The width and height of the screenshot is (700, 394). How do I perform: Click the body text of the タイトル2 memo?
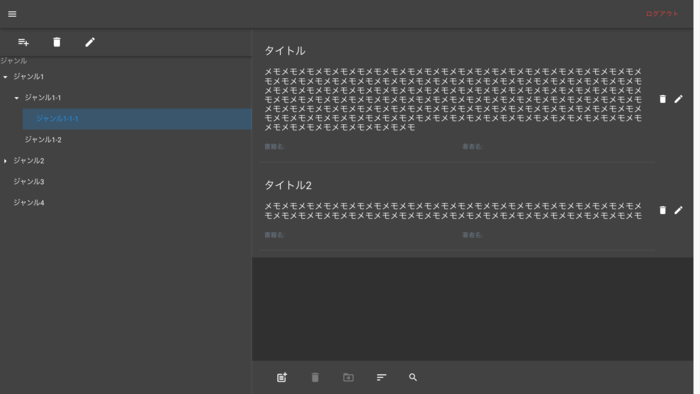click(453, 211)
